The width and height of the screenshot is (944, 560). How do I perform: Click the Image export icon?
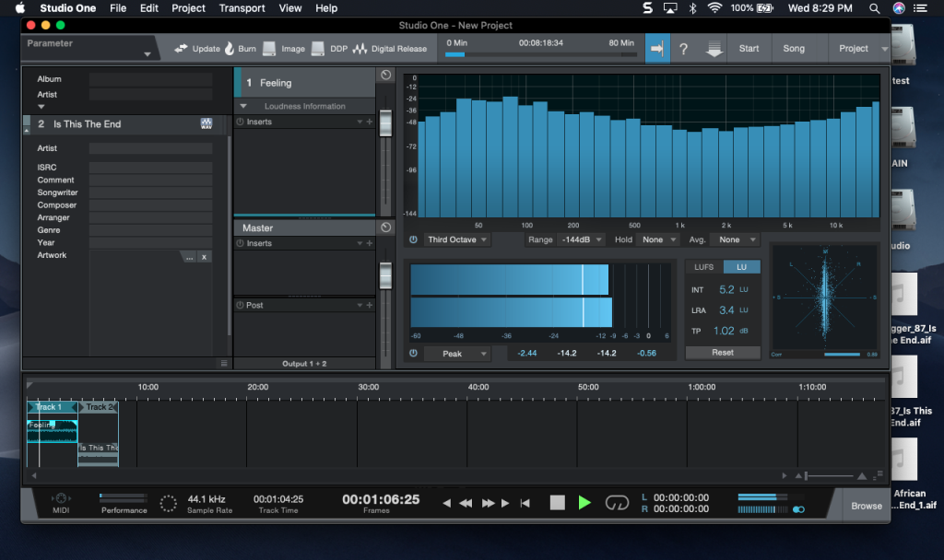click(269, 49)
